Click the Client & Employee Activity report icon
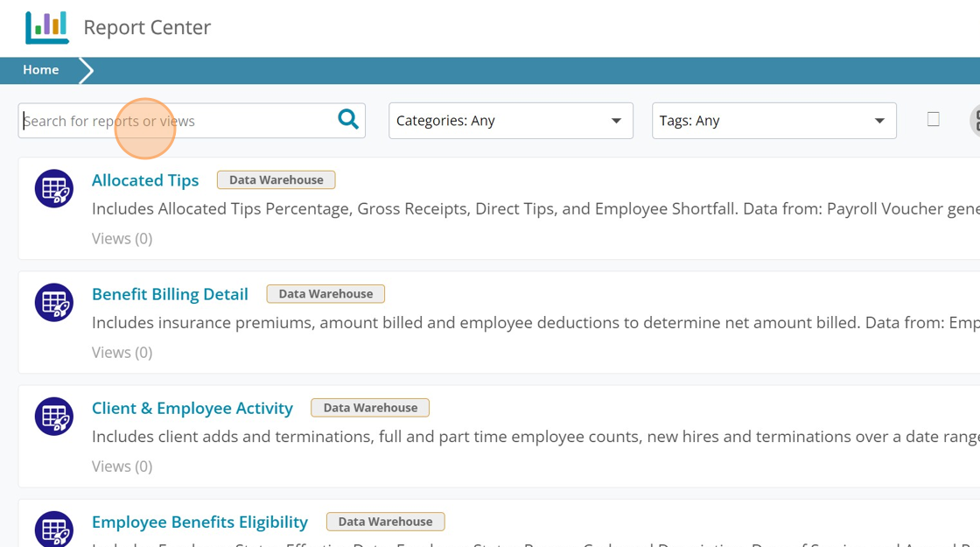This screenshot has height=547, width=980. [x=54, y=417]
